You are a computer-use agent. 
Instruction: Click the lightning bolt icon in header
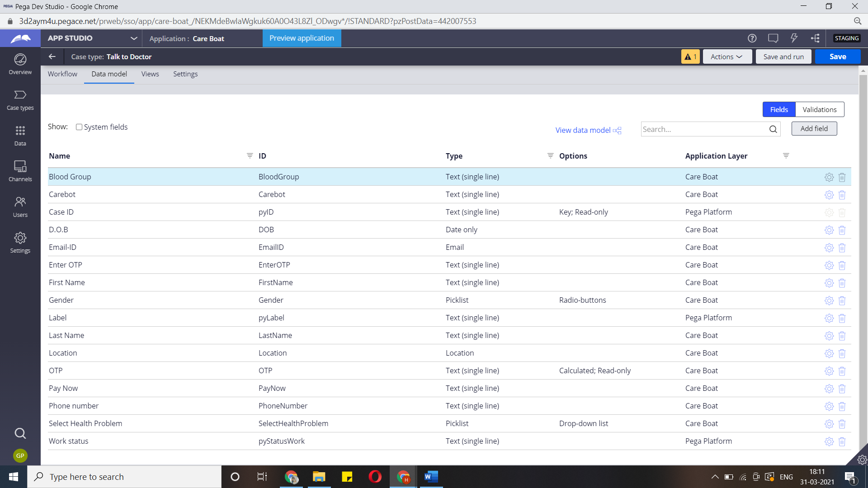794,38
